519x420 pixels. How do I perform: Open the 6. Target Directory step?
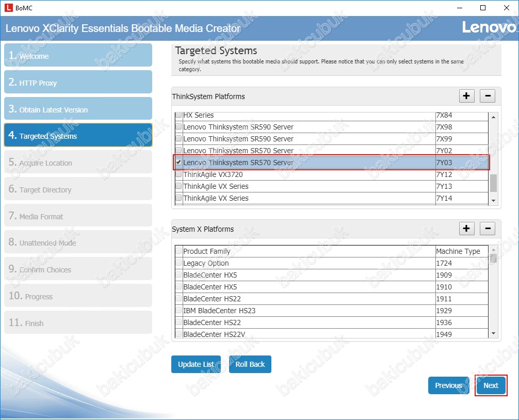[x=78, y=189]
